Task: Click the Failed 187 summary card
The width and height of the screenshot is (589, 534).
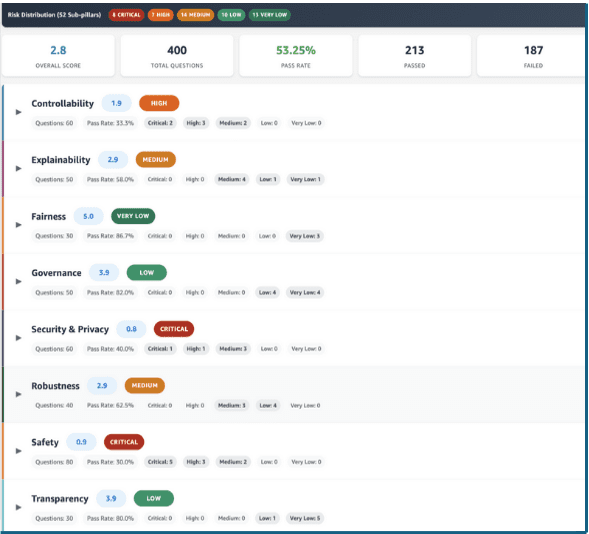Action: coord(533,56)
